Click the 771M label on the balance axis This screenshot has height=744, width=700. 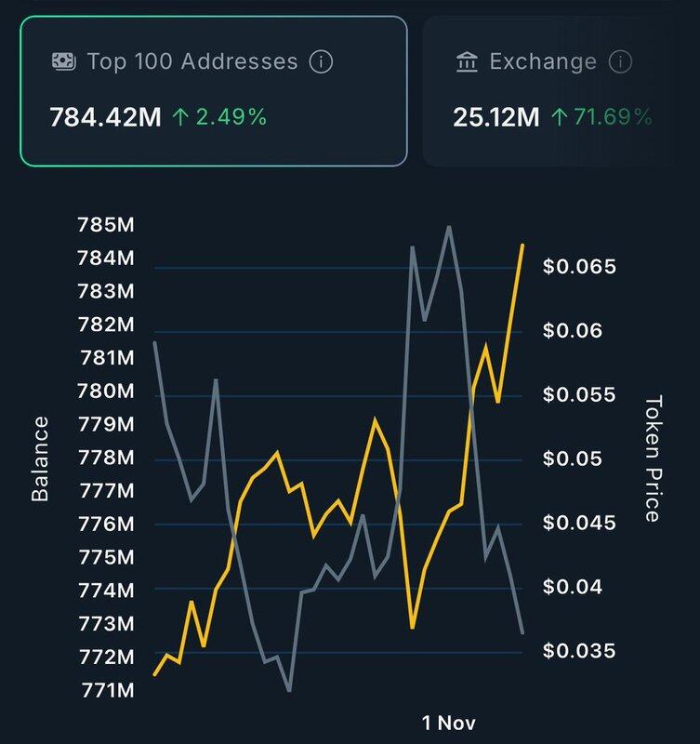click(x=108, y=690)
